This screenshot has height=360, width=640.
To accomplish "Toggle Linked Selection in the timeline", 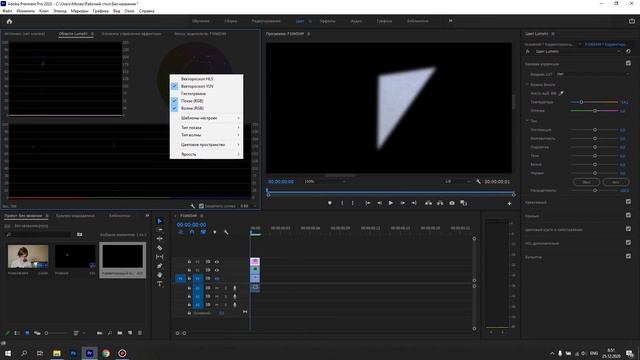I will tap(203, 232).
